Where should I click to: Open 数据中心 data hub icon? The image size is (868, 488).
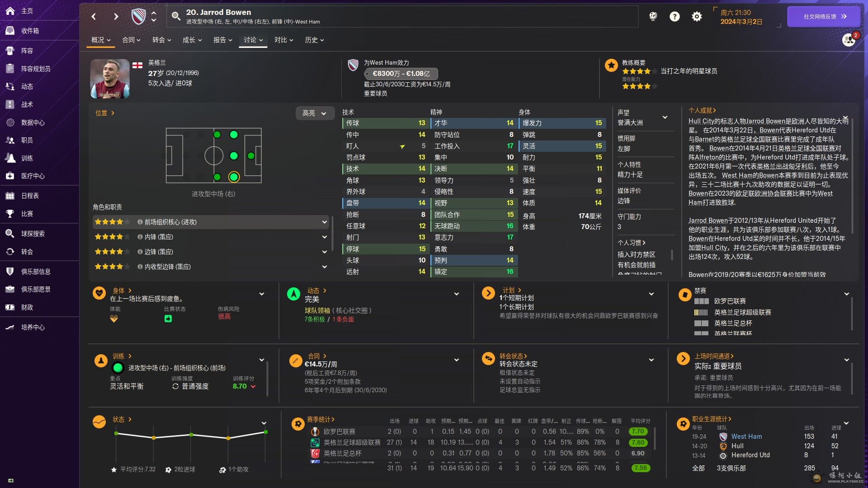click(10, 122)
